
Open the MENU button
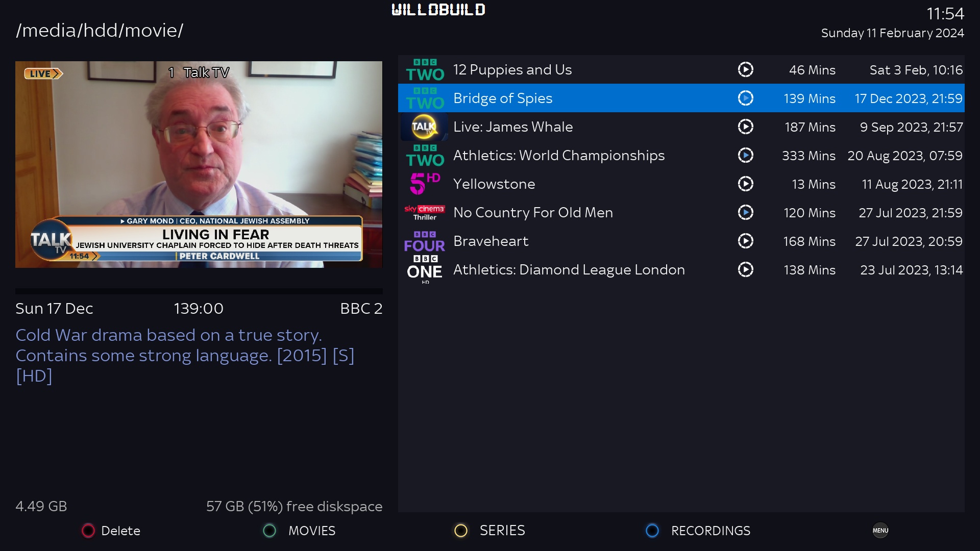click(x=880, y=531)
